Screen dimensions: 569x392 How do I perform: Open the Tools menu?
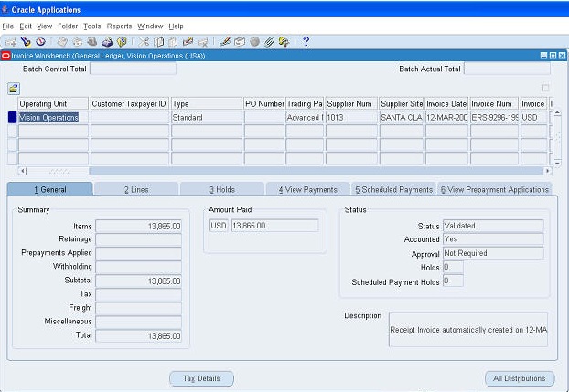tap(92, 26)
